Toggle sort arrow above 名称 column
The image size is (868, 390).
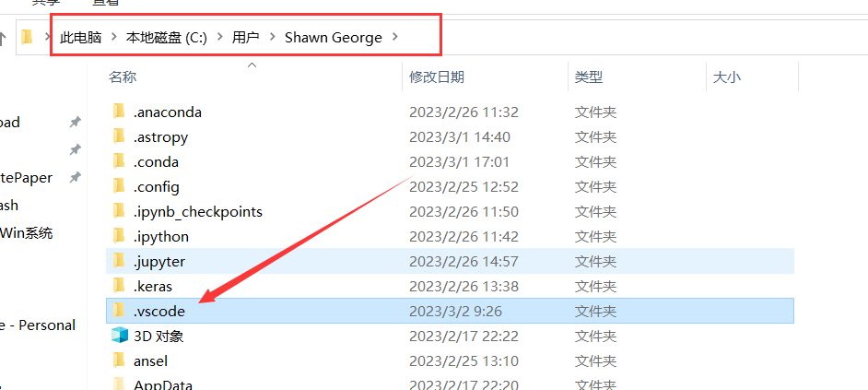252,65
